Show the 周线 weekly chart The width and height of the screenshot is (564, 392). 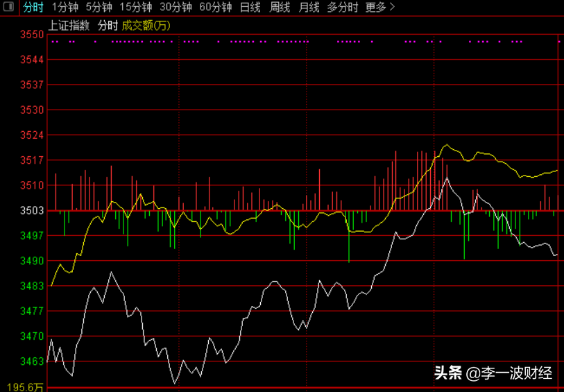[x=280, y=7]
